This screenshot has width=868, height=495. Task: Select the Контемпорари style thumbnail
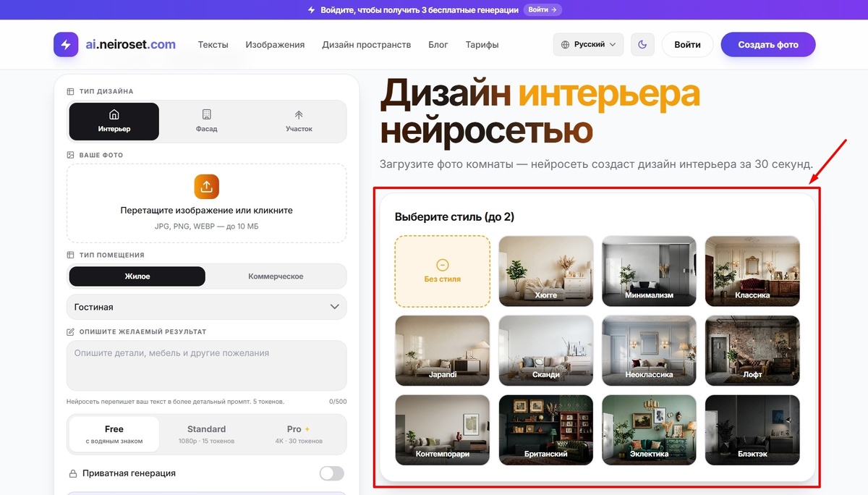pyautogui.click(x=443, y=430)
